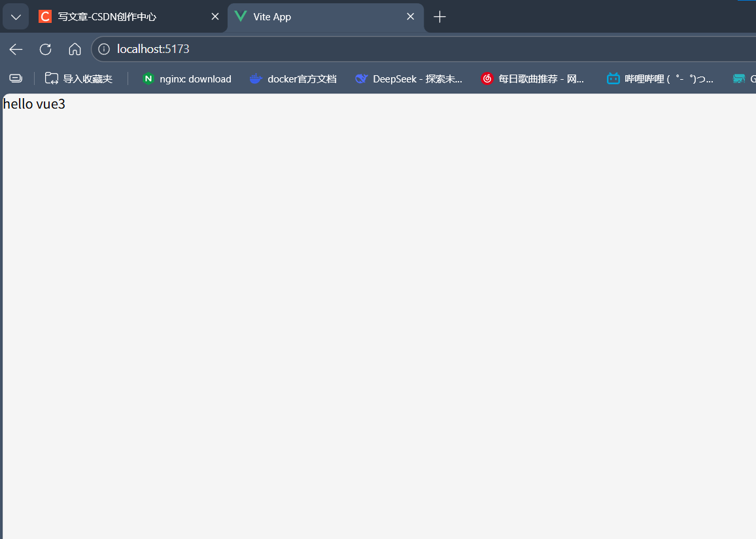
Task: Select the Vite App tab
Action: pyautogui.click(x=326, y=17)
